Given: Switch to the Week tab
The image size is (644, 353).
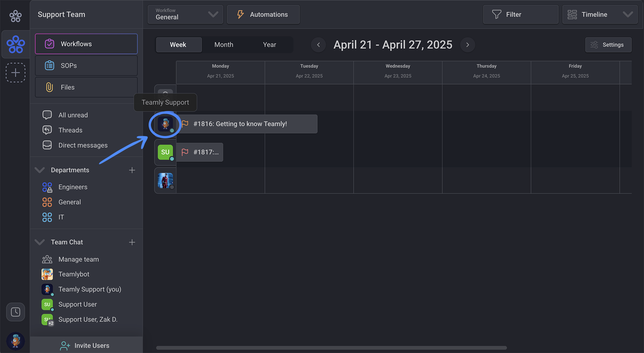Looking at the screenshot, I should point(178,45).
